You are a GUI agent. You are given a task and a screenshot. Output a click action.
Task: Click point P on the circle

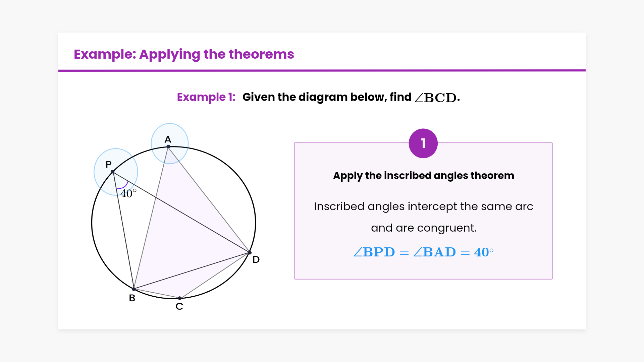[113, 172]
